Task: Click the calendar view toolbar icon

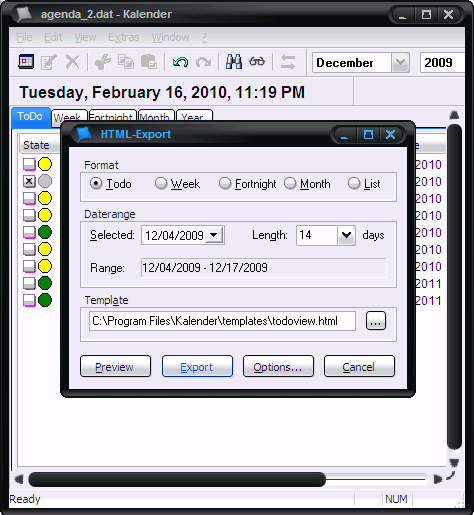Action: click(26, 62)
